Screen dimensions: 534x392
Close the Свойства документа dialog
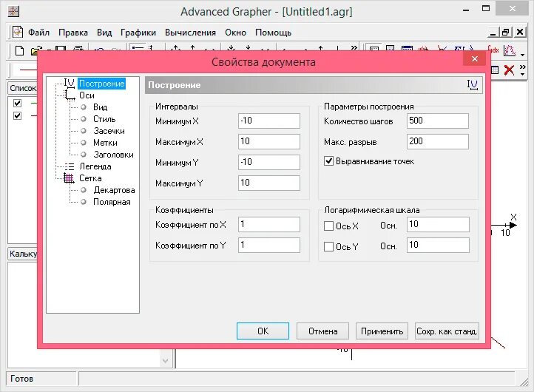(474, 59)
